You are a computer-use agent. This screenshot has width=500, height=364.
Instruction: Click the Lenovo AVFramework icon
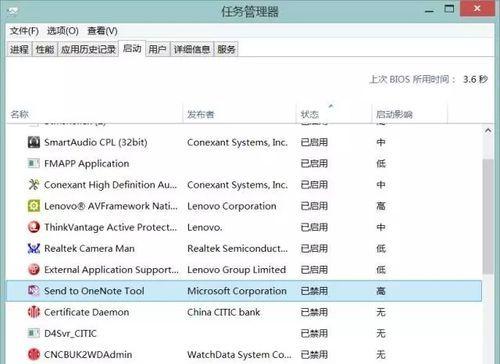tap(34, 206)
